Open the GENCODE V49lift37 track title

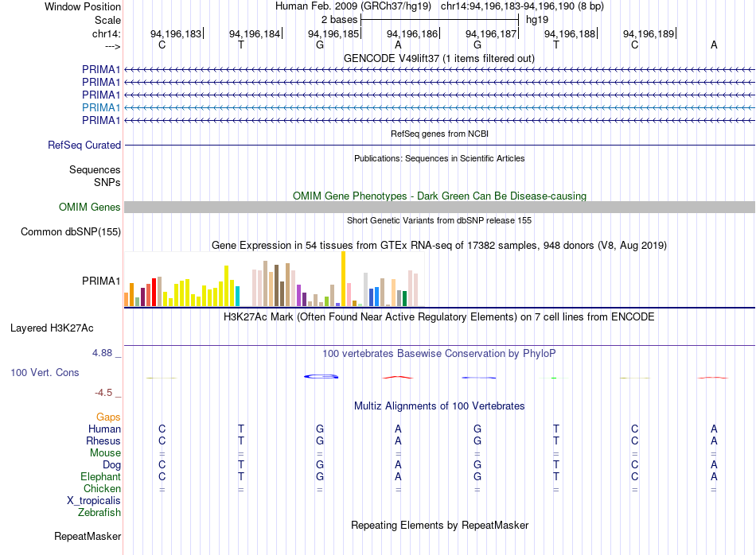click(439, 58)
